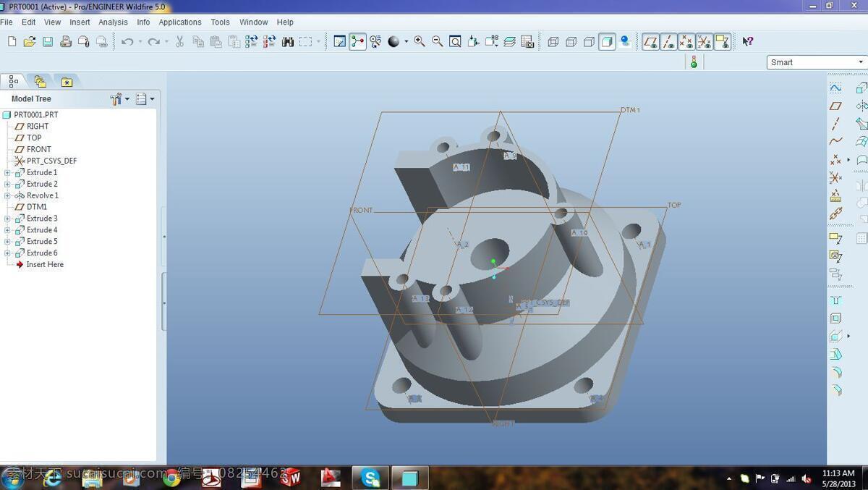Save the part using the diskette icon
This screenshot has height=490, width=868.
tap(48, 42)
